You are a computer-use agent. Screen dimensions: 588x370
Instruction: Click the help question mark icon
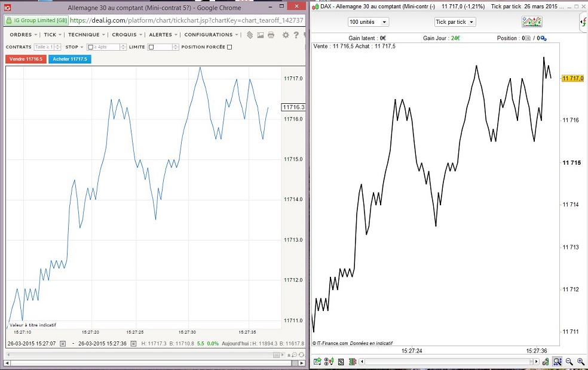(296, 35)
